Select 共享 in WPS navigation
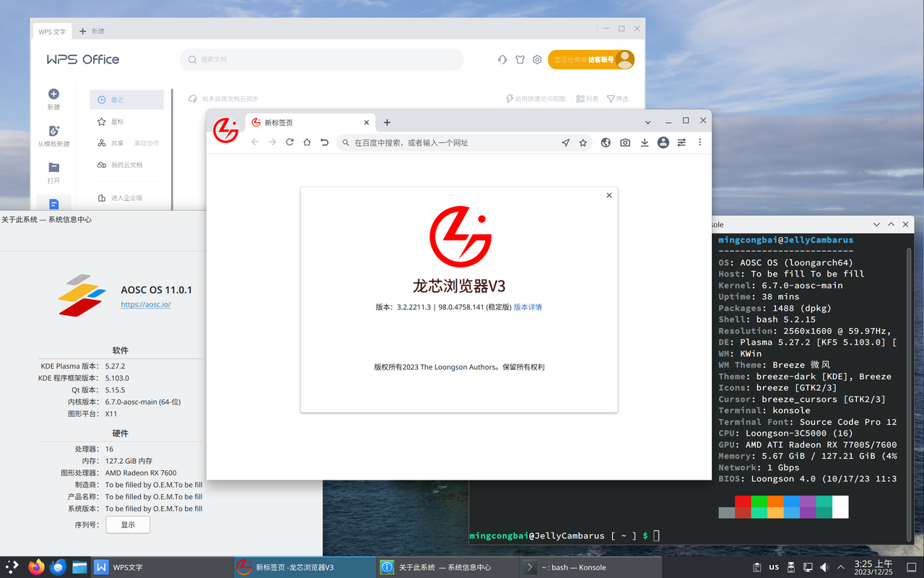The image size is (924, 578). point(110,143)
